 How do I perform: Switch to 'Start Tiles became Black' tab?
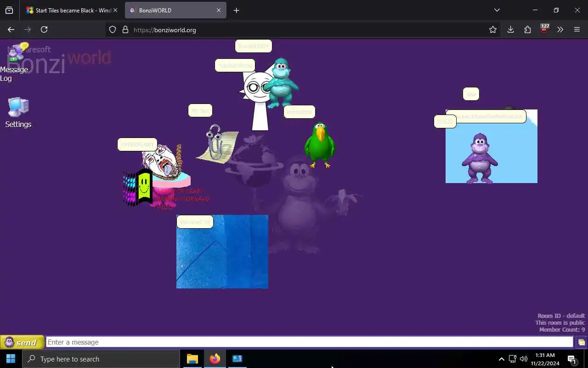(69, 10)
